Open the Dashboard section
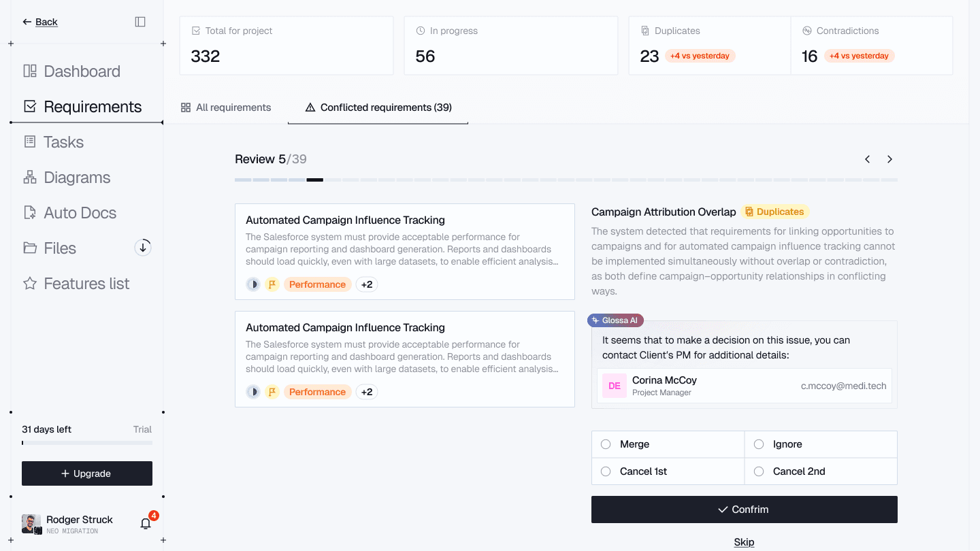This screenshot has height=551, width=980. [x=82, y=71]
